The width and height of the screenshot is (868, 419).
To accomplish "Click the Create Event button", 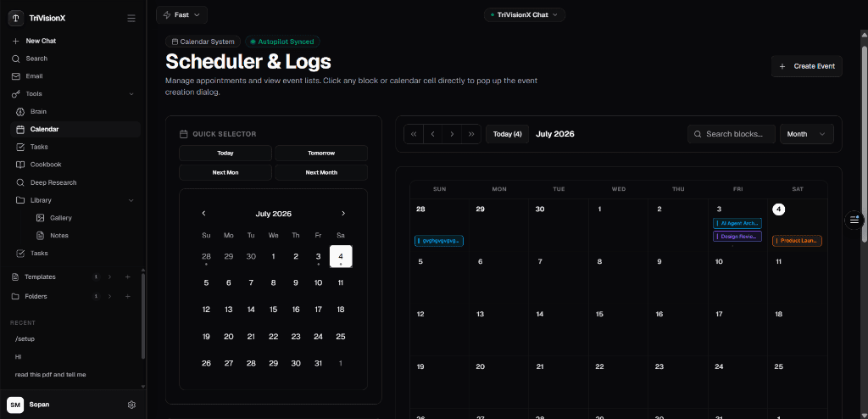I will 807,66.
